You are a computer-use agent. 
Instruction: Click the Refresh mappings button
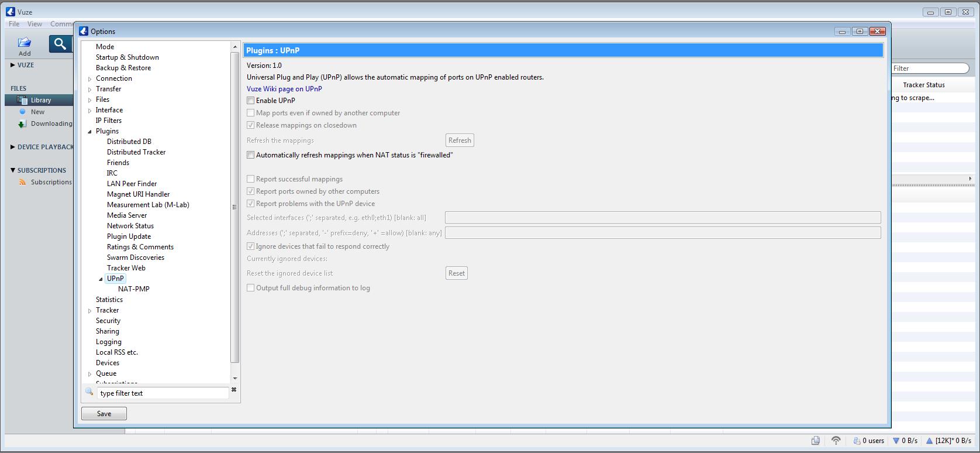tap(460, 140)
